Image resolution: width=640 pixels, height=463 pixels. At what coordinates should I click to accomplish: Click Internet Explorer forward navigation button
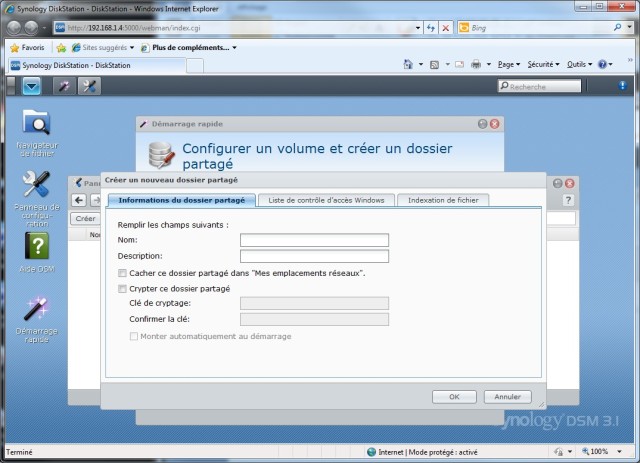pos(31,28)
